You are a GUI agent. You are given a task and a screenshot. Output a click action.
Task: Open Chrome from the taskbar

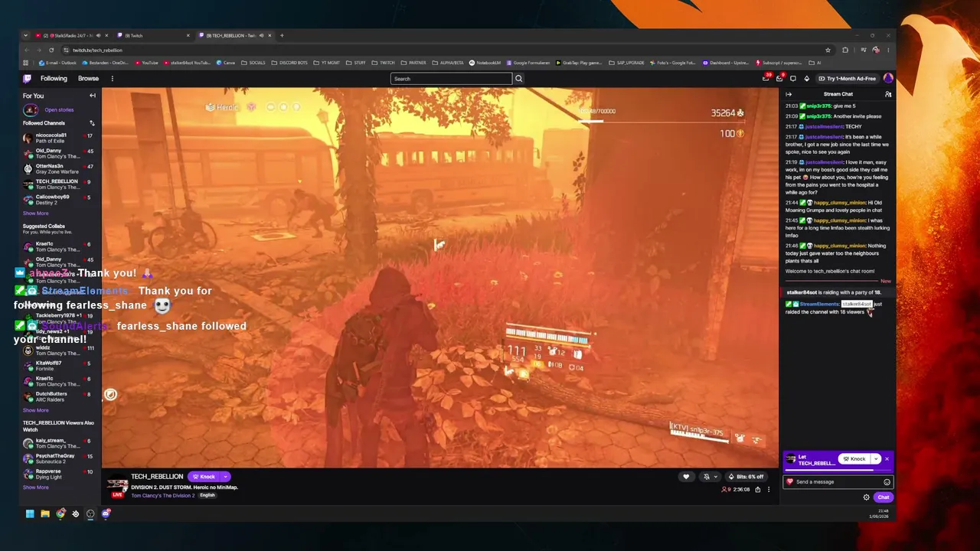click(x=60, y=514)
